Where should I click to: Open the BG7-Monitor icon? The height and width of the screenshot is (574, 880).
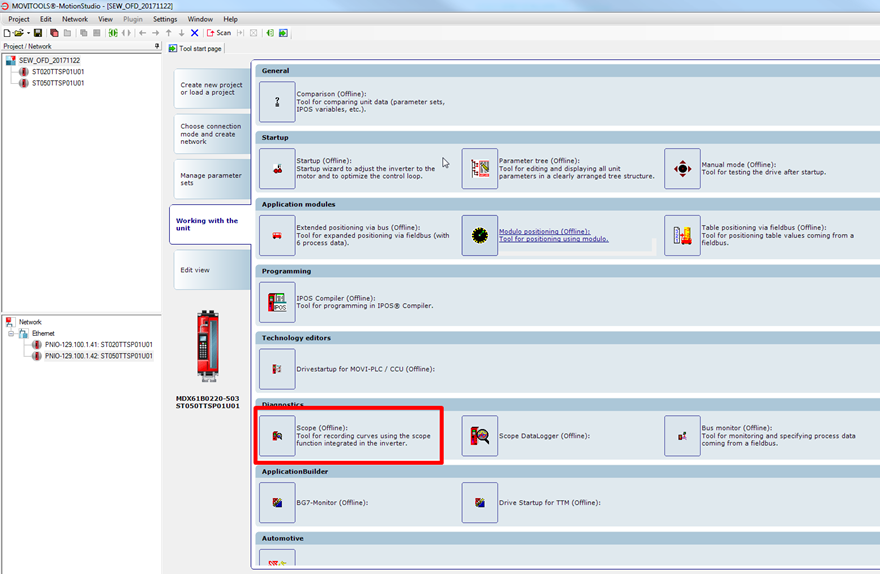tap(277, 503)
